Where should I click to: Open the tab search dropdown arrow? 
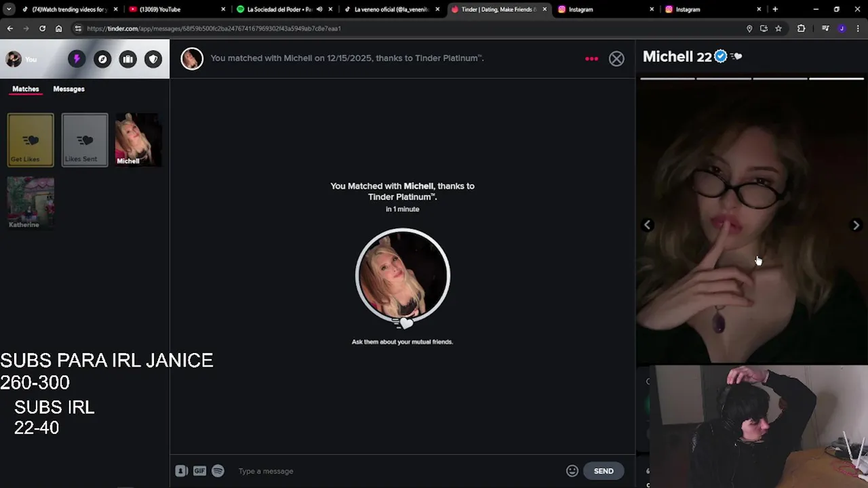[x=9, y=9]
